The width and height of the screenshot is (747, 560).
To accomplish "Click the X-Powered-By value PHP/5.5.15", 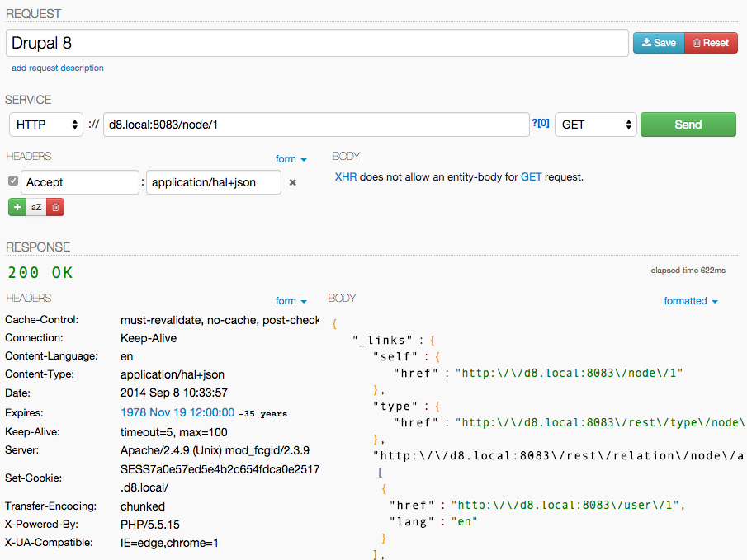I will (x=150, y=525).
